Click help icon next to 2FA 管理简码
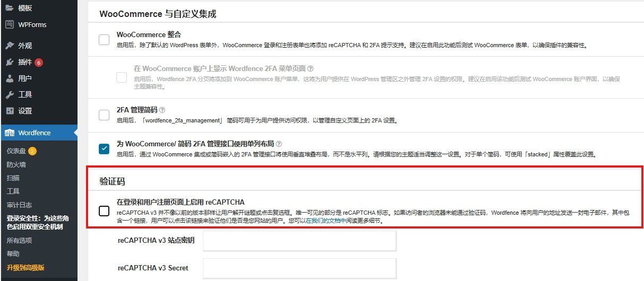 click(x=162, y=110)
